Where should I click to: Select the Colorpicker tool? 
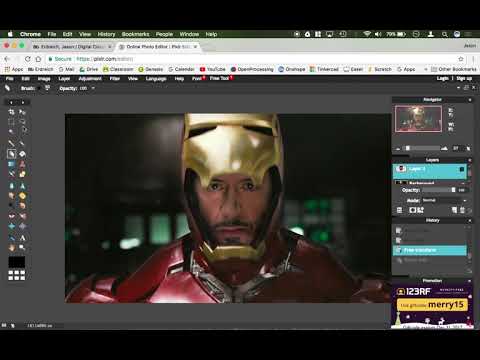click(12, 238)
